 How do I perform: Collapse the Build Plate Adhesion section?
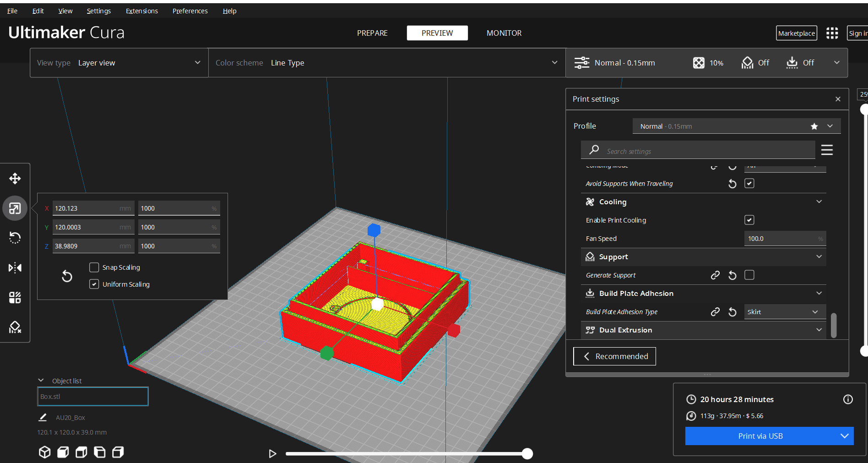[x=819, y=293]
